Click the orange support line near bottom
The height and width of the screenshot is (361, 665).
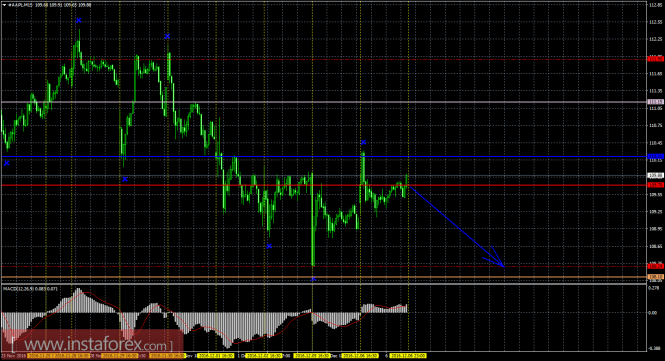click(x=324, y=277)
